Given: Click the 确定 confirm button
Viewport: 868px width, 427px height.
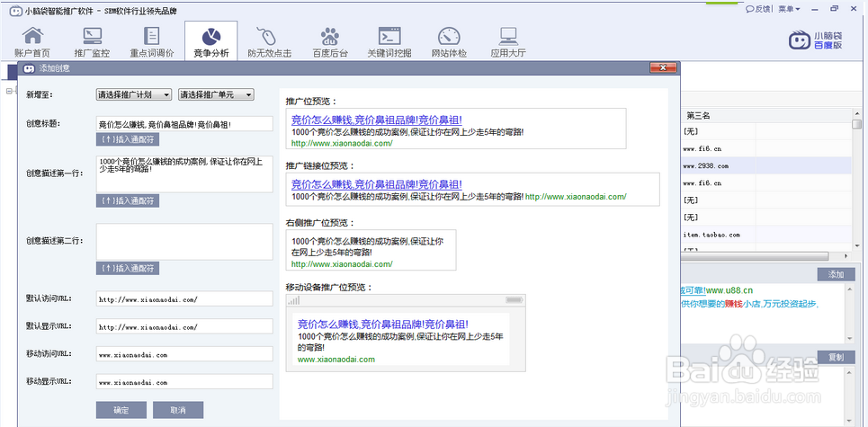Looking at the screenshot, I should [121, 410].
